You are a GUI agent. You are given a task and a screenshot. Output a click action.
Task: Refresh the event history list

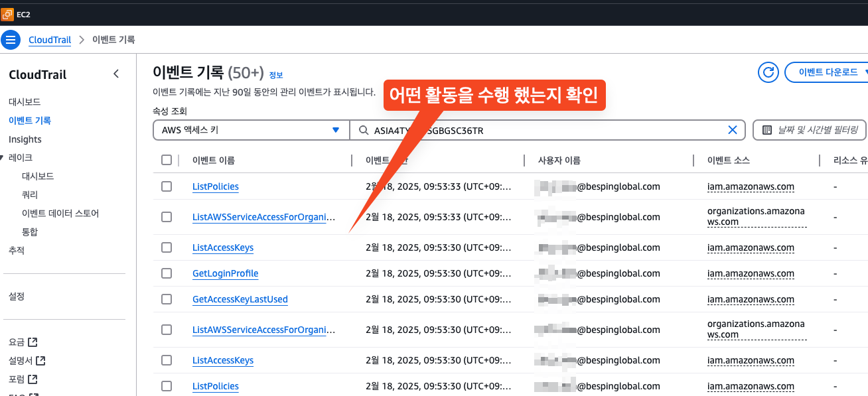pos(768,72)
